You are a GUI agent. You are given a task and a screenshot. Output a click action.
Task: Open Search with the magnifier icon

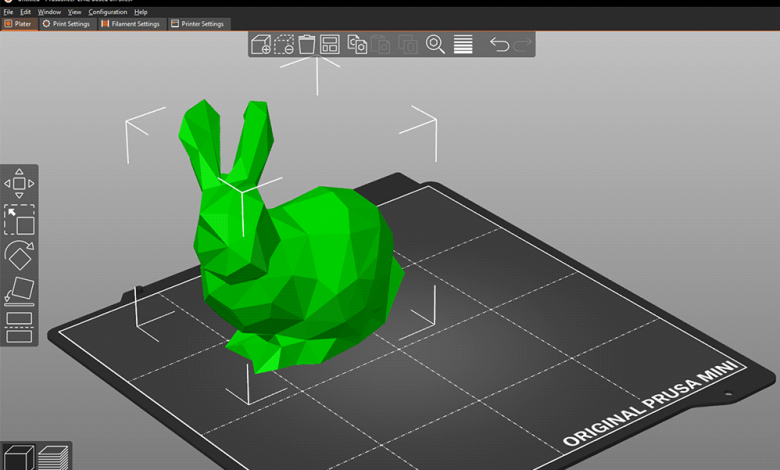[x=435, y=44]
